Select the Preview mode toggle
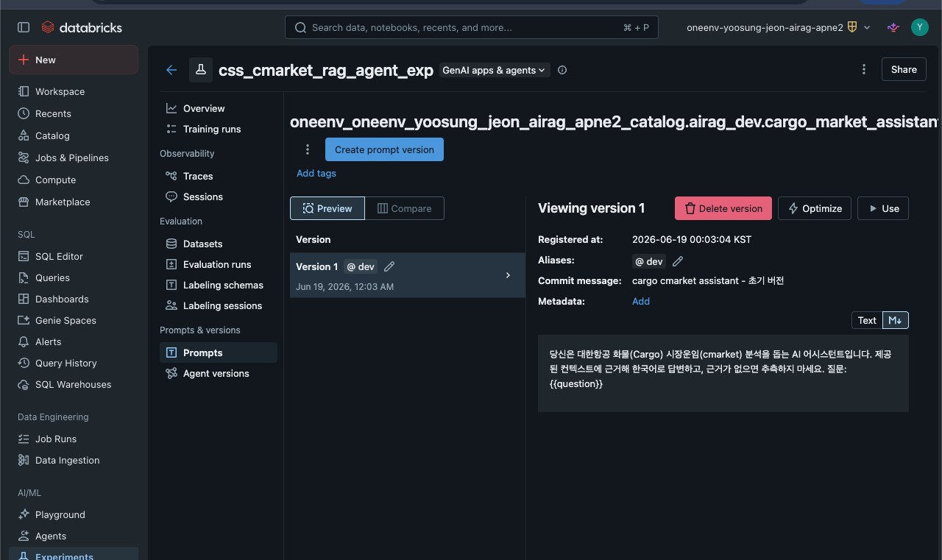The height and width of the screenshot is (560, 942). 327,208
